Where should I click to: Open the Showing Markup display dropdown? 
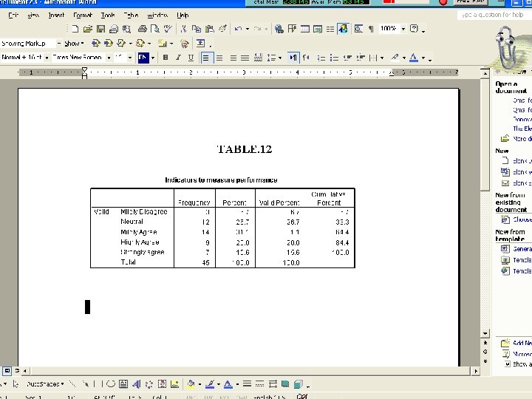[59, 43]
